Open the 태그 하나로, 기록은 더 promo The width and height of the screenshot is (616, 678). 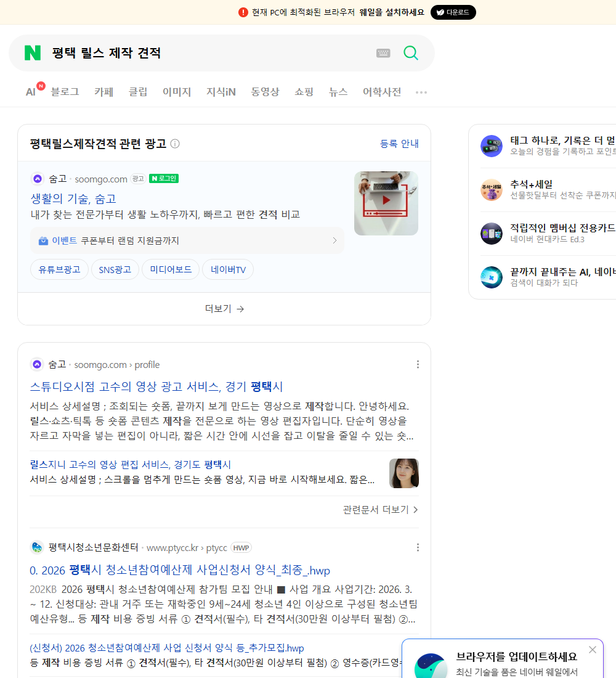point(563,141)
